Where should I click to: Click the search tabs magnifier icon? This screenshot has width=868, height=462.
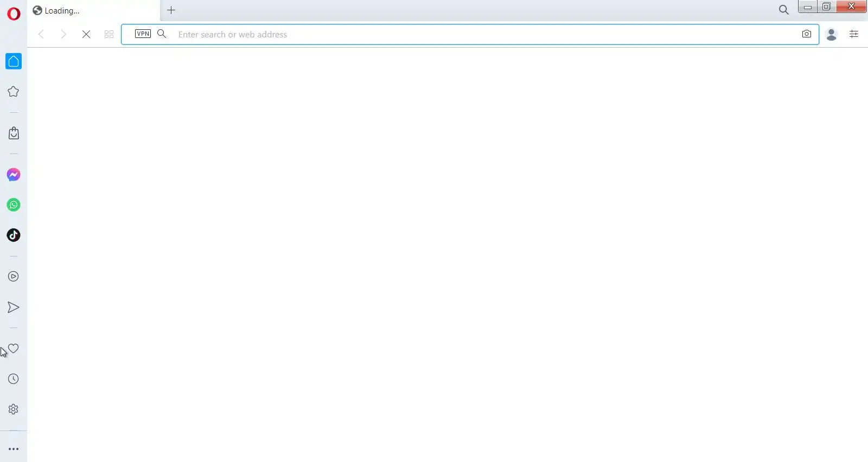pos(783,10)
